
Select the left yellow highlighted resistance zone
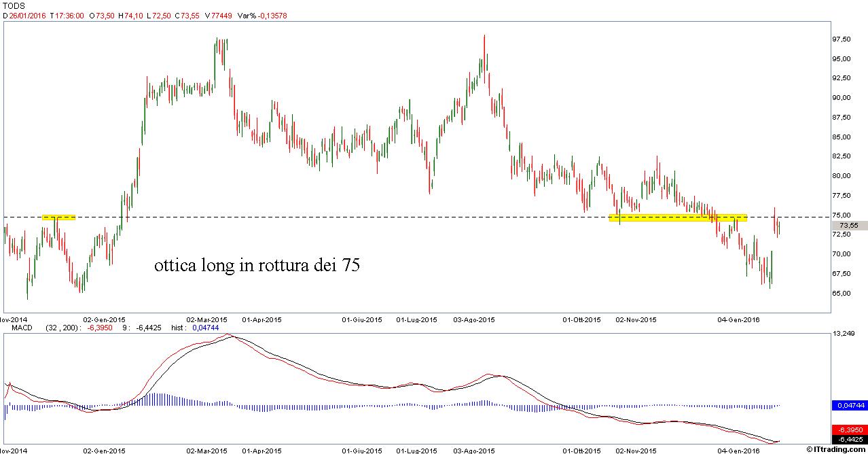coord(58,217)
